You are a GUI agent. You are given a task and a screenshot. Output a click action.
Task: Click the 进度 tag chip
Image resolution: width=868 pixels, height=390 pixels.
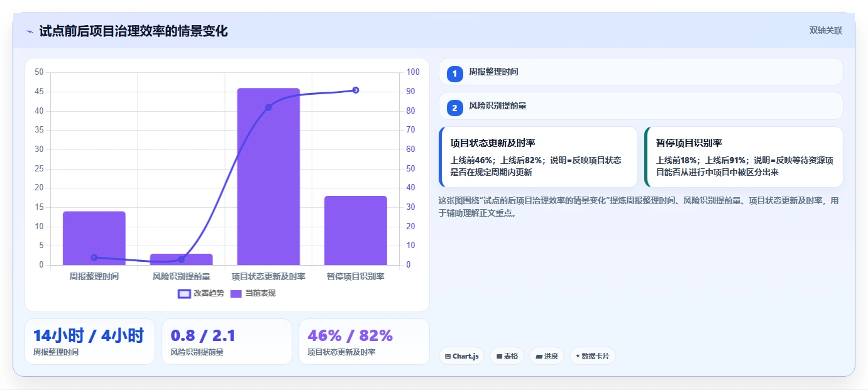pos(546,356)
